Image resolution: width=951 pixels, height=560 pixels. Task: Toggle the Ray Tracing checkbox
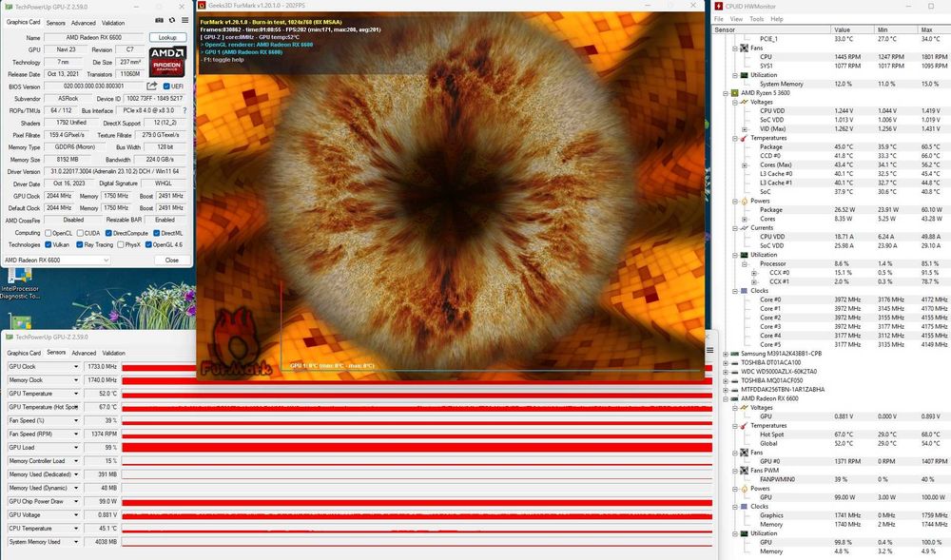80,245
